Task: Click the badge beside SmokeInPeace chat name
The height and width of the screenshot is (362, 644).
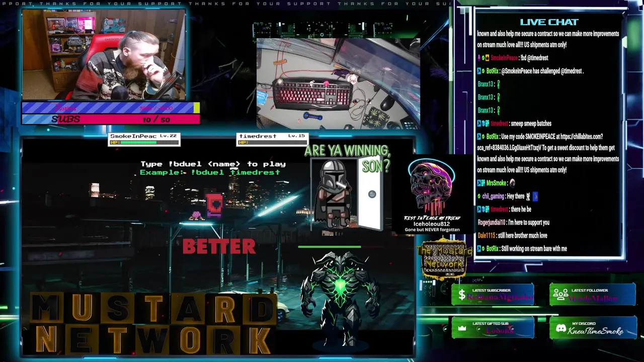Action: point(483,58)
